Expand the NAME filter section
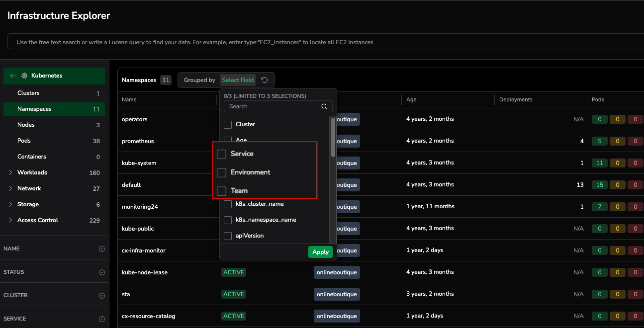The image size is (644, 328). [x=102, y=249]
